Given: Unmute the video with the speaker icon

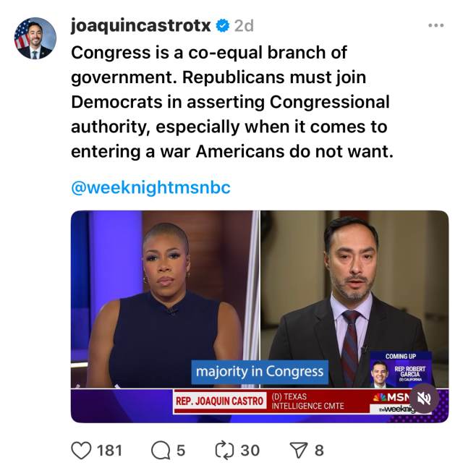Looking at the screenshot, I should pyautogui.click(x=424, y=399).
